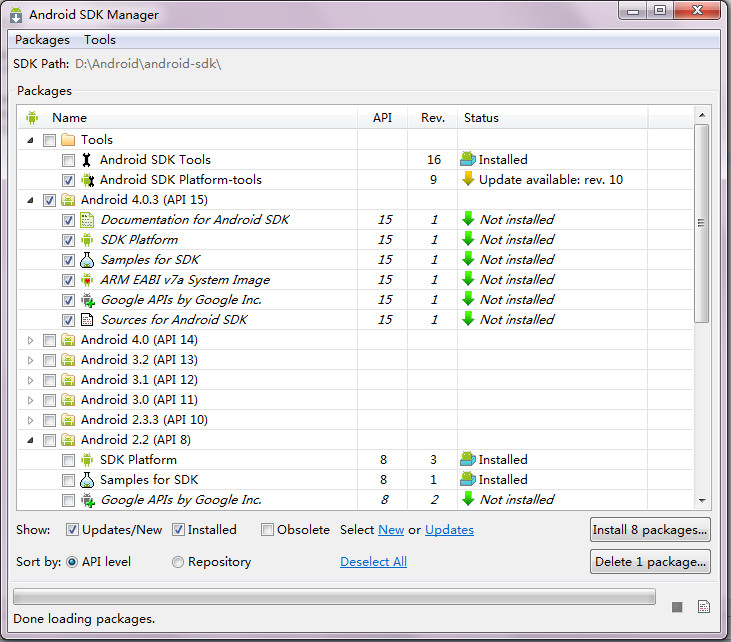731x642 pixels.
Task: Click the Android SDK Platform-tools robot icon
Action: point(87,180)
